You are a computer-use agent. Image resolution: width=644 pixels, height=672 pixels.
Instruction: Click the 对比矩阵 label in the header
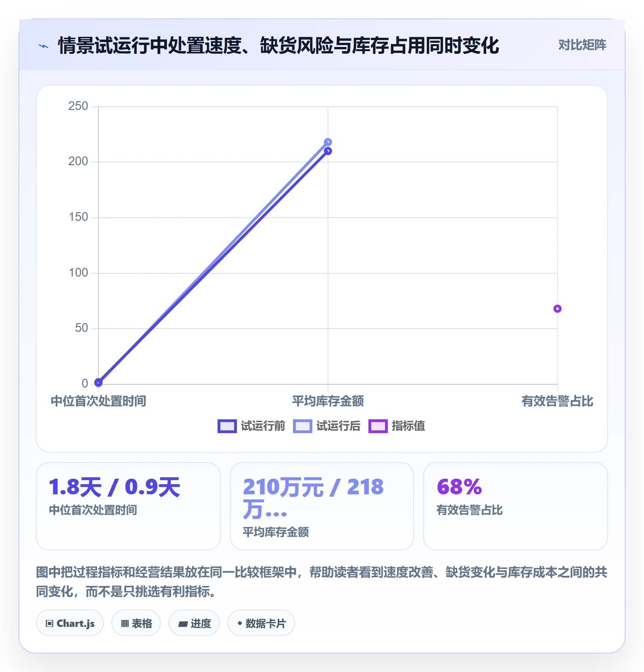pos(582,45)
